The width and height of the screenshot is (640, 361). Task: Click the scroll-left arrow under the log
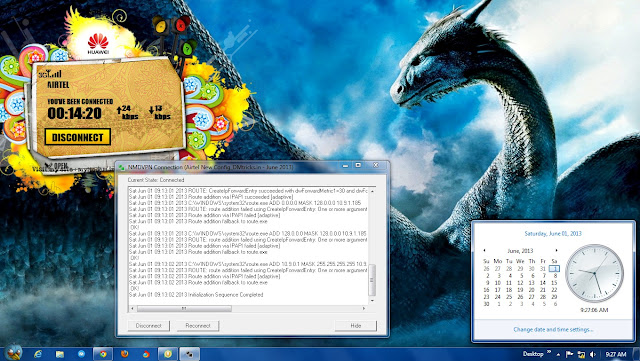(x=132, y=308)
